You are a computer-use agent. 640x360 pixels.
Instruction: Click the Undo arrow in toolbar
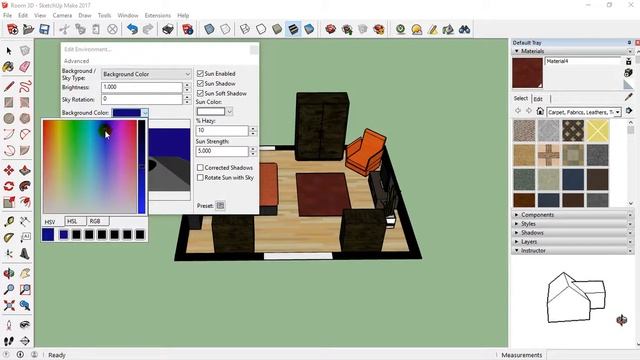tap(132, 29)
